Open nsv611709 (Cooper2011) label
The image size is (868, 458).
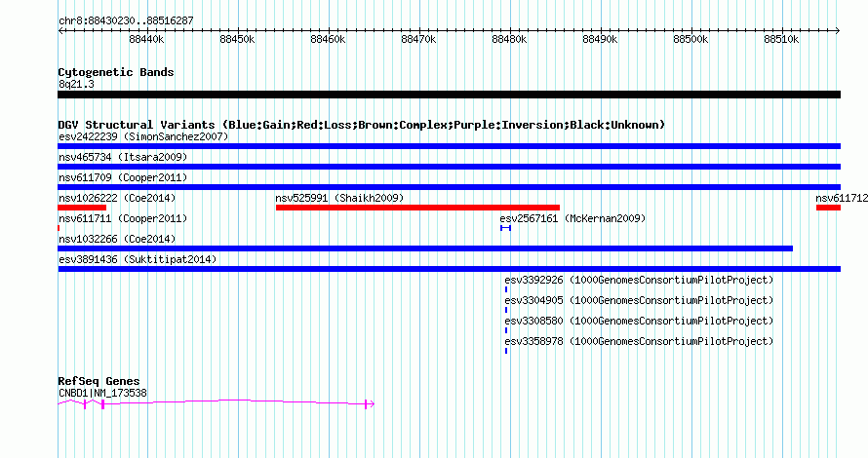(x=123, y=177)
